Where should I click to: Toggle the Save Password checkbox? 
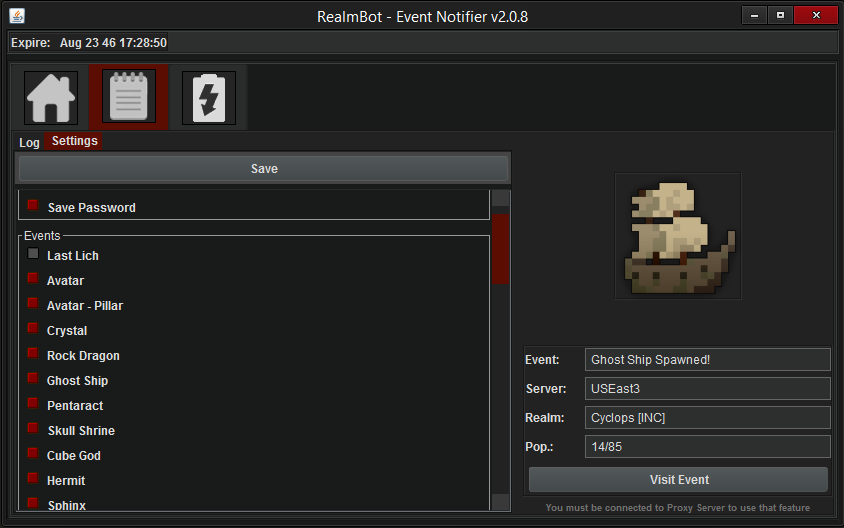pos(33,205)
